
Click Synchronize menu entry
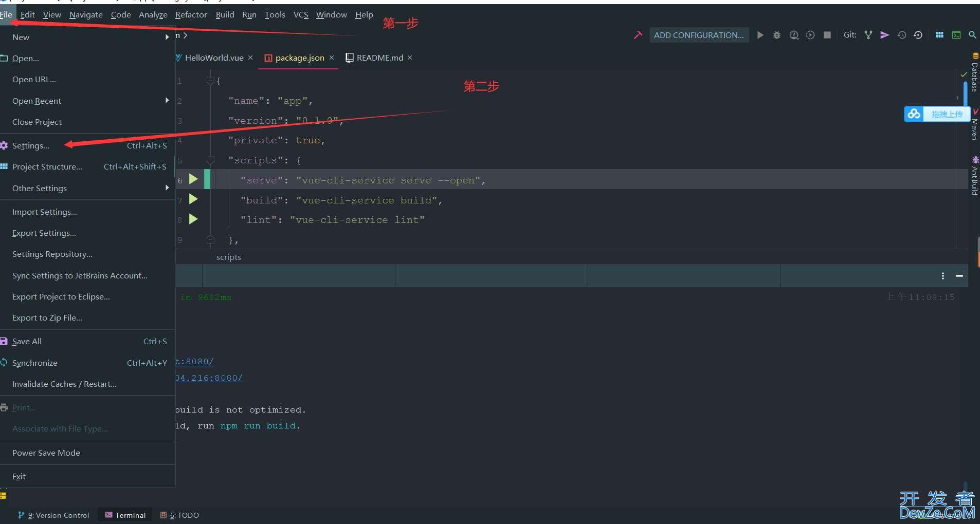coord(87,363)
